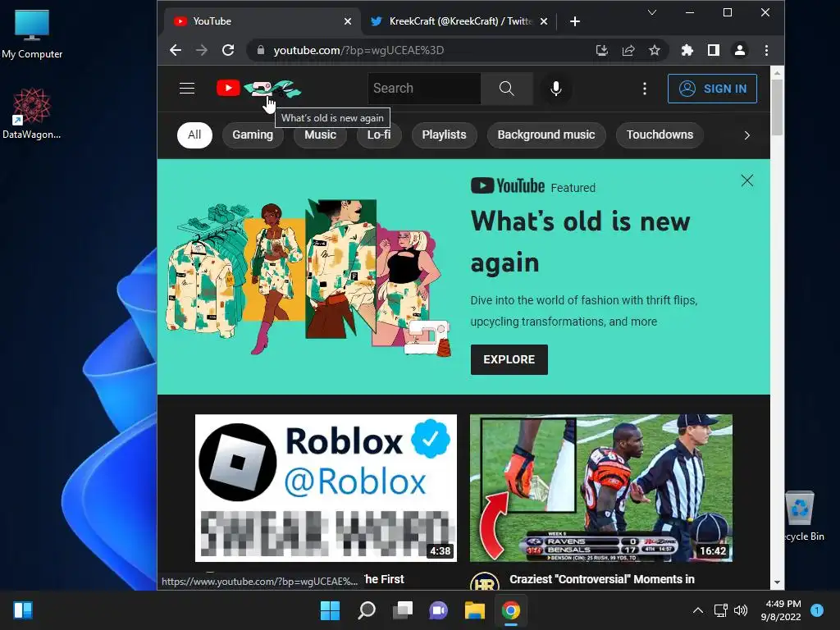840x630 pixels.
Task: Open the Chrome extensions puzzle icon
Action: click(687, 50)
